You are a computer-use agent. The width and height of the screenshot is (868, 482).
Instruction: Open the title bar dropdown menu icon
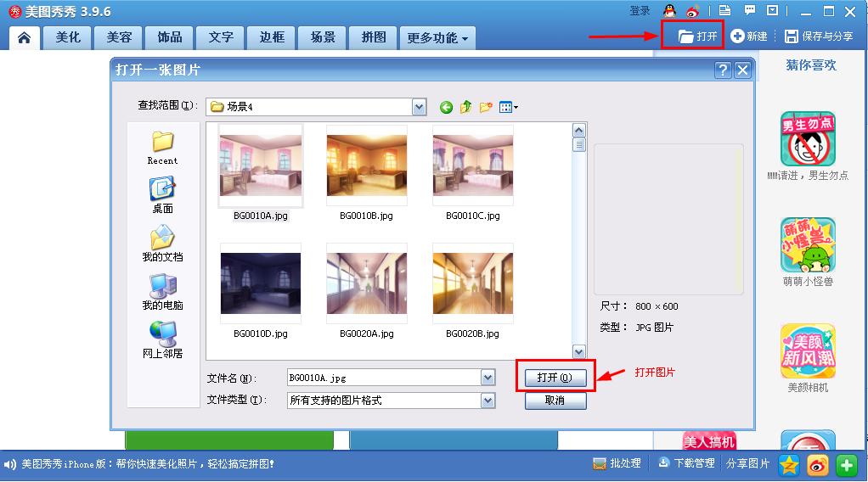(x=772, y=10)
